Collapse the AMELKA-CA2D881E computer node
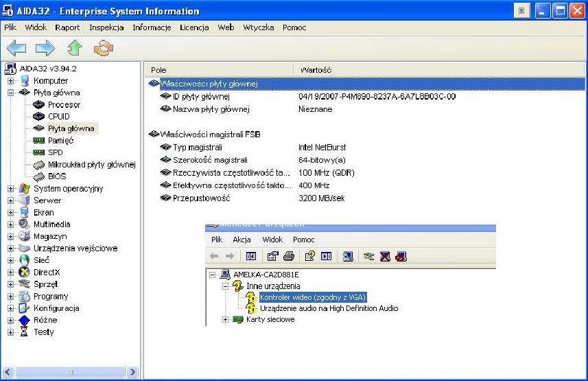Viewport: 588px width, 381px height. 212,275
